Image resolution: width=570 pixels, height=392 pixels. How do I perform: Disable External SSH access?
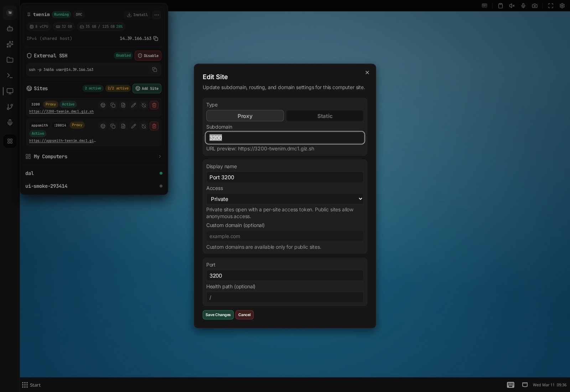148,56
